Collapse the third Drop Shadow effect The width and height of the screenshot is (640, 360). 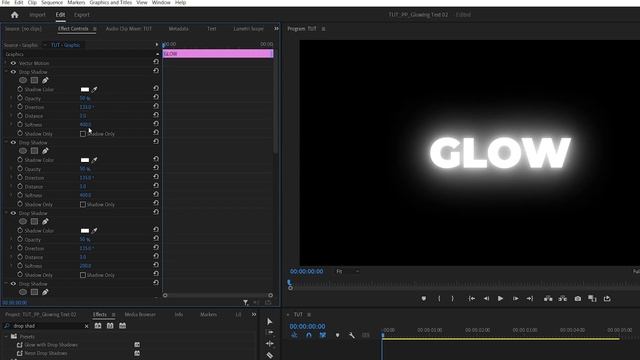(6, 213)
